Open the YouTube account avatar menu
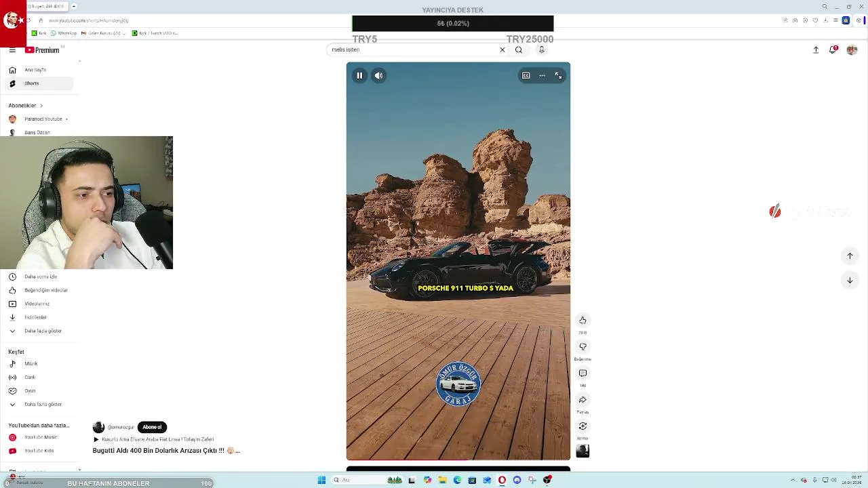Image resolution: width=868 pixels, height=488 pixels. pos(852,49)
